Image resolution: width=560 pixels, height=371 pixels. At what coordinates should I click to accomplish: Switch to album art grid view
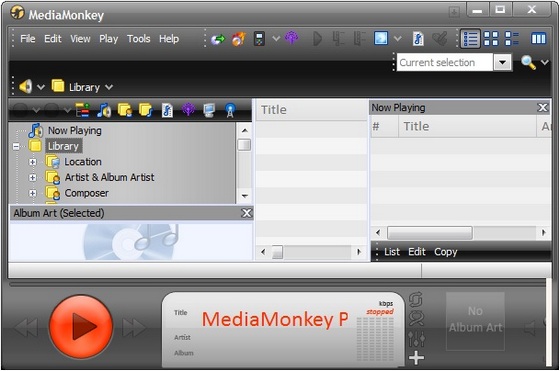(491, 39)
